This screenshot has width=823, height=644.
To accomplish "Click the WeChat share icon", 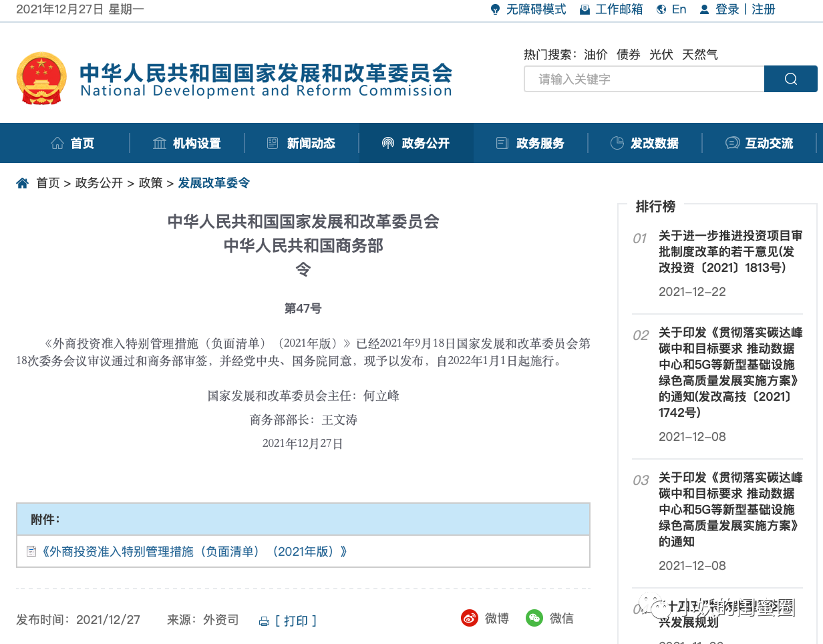I will pos(534,618).
